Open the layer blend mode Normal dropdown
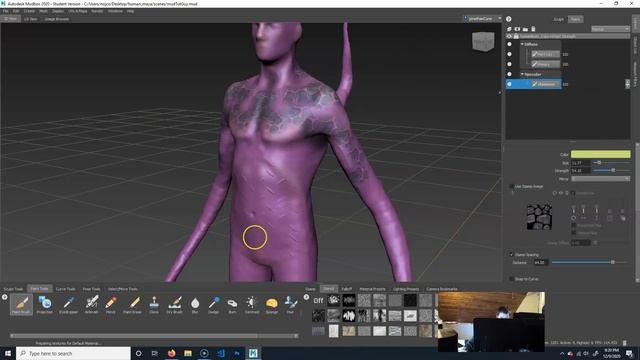This screenshot has height=360, width=640. [x=610, y=29]
